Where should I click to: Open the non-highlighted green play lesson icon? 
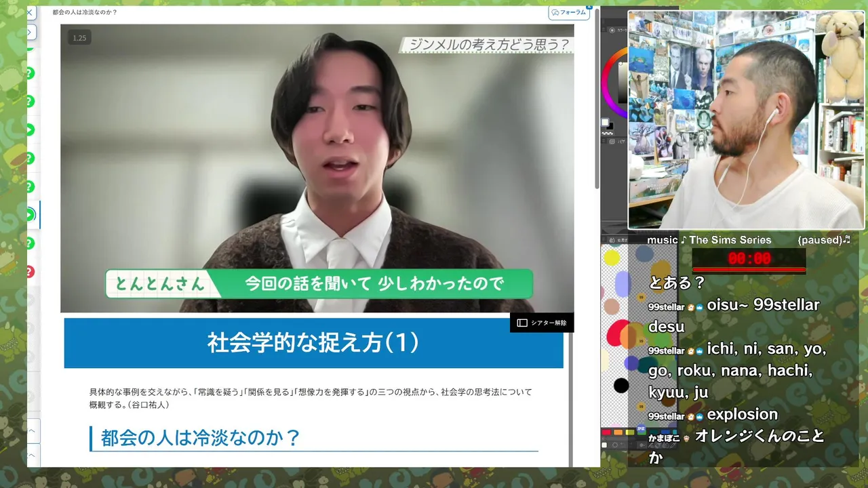[x=30, y=129]
